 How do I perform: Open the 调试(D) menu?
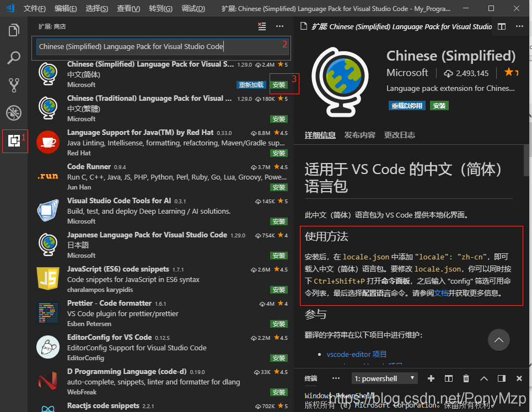tap(193, 8)
